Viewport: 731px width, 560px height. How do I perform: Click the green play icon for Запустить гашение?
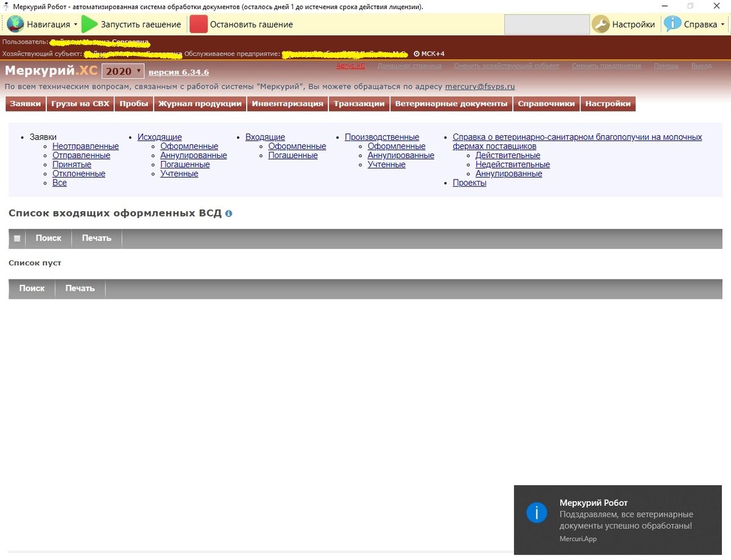coord(90,24)
